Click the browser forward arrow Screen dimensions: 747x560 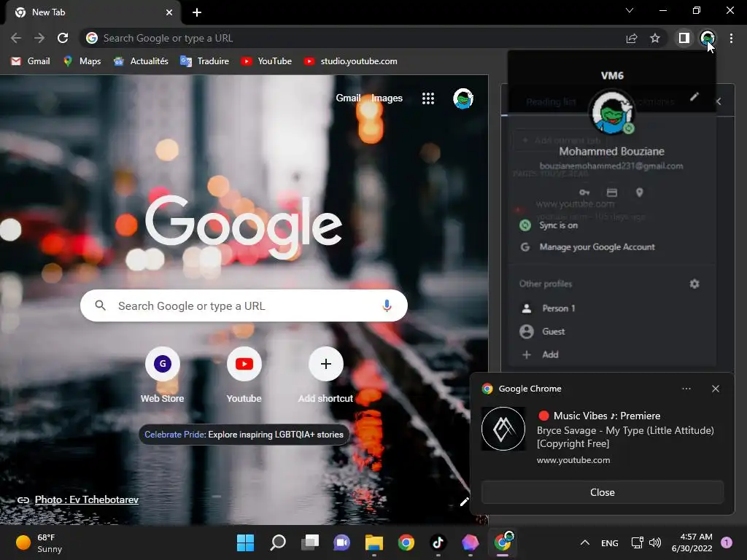[39, 38]
